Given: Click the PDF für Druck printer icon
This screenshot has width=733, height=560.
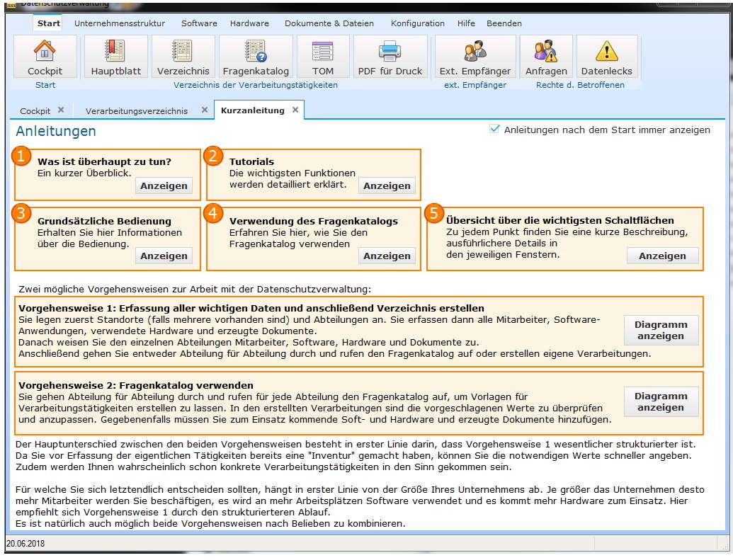Looking at the screenshot, I should 390,57.
